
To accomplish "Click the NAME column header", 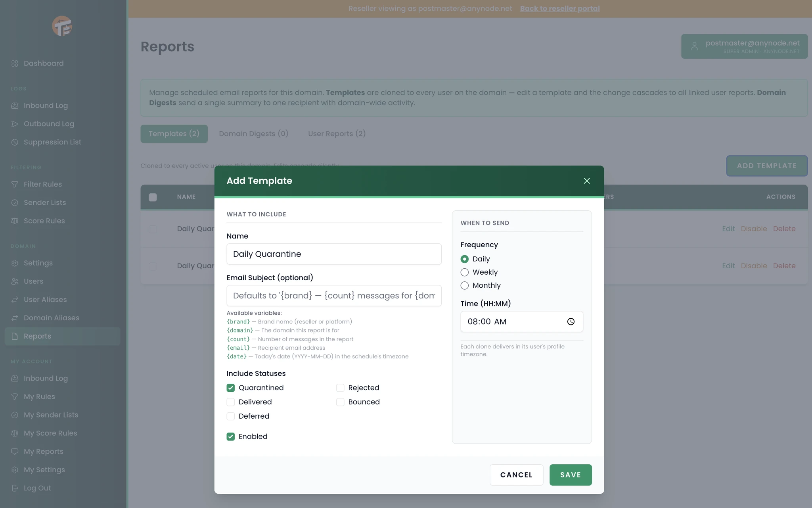I will (x=186, y=197).
